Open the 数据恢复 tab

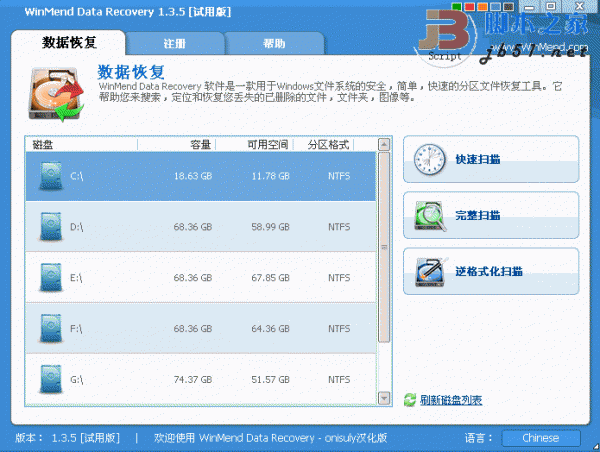point(68,42)
